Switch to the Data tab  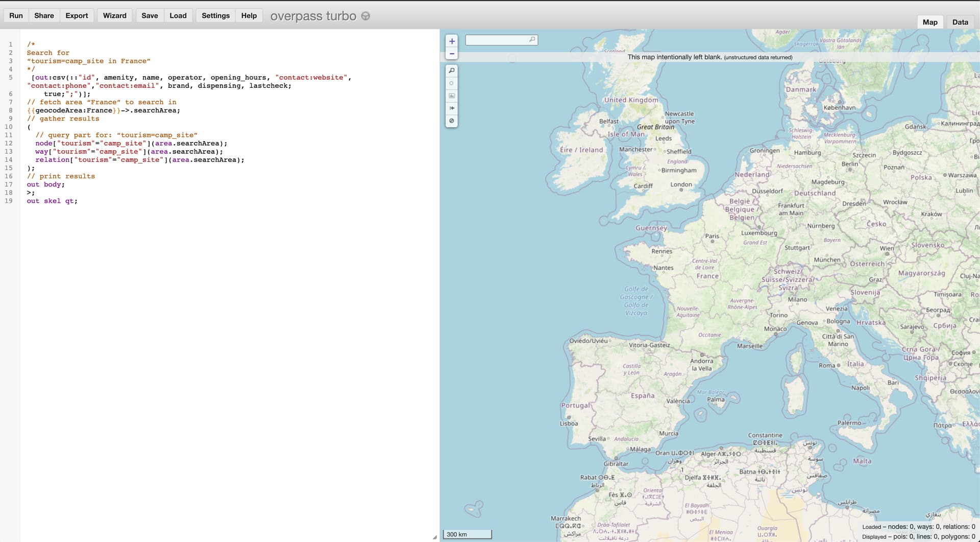coord(960,22)
